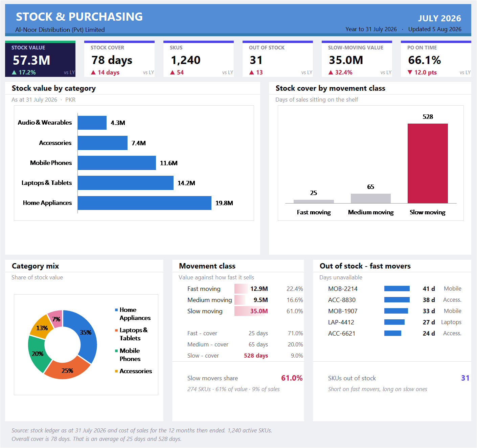Click the Al-Noor Distribution (Pvt) Limited subtitle

[60, 30]
